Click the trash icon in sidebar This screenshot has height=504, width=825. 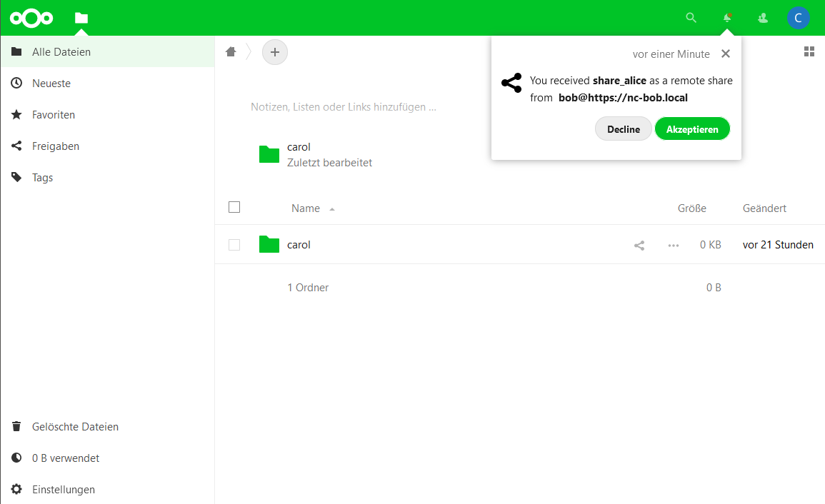(17, 426)
